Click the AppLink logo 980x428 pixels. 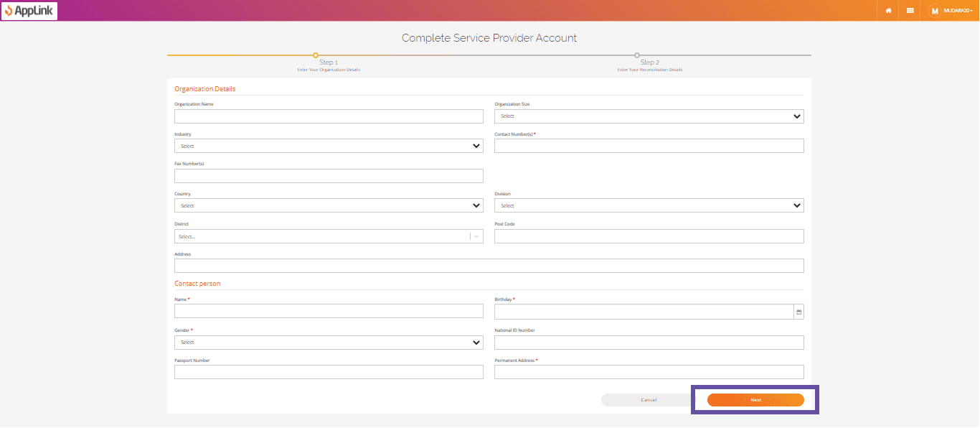pos(29,11)
